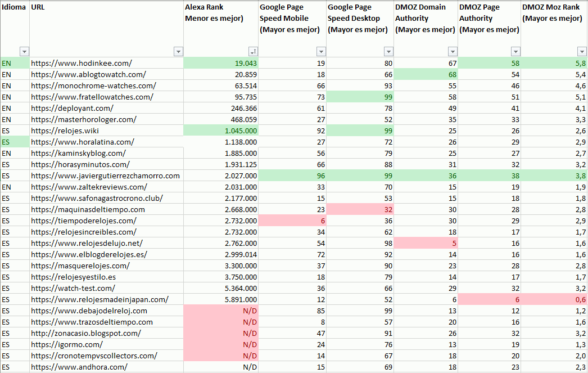
Task: Click the zonacasio.blogspot.com URL
Action: pyautogui.click(x=85, y=333)
